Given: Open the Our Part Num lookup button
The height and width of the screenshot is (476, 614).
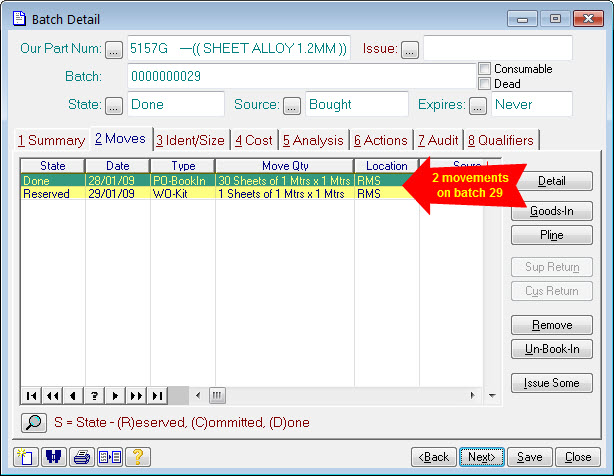Looking at the screenshot, I should (x=114, y=50).
